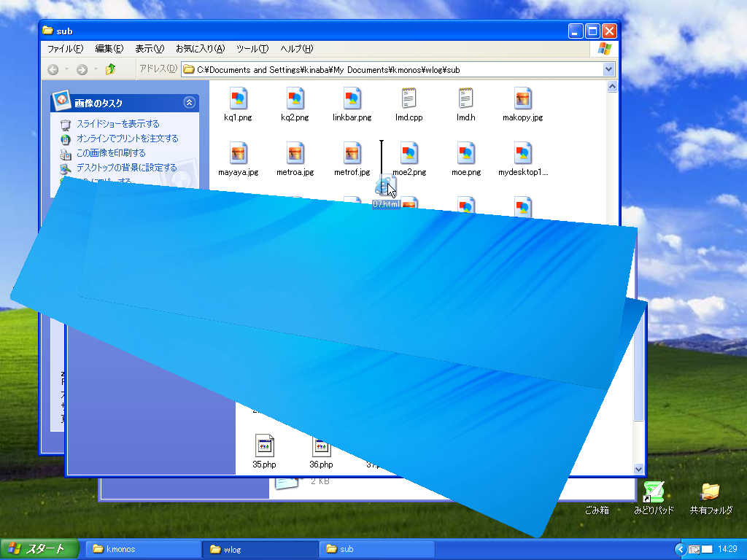
Task: Click the スタート button
Action: (x=39, y=549)
